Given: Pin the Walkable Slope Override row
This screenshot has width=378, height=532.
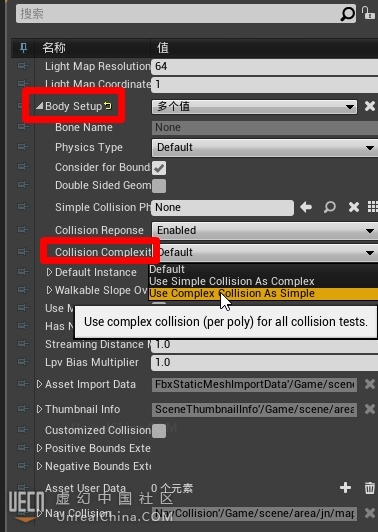Looking at the screenshot, I should (x=23, y=290).
